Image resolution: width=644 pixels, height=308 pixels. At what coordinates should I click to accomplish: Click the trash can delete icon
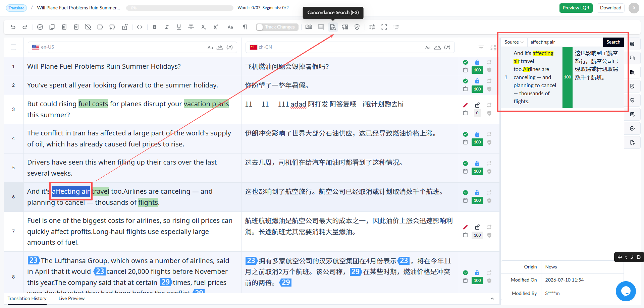[64, 27]
